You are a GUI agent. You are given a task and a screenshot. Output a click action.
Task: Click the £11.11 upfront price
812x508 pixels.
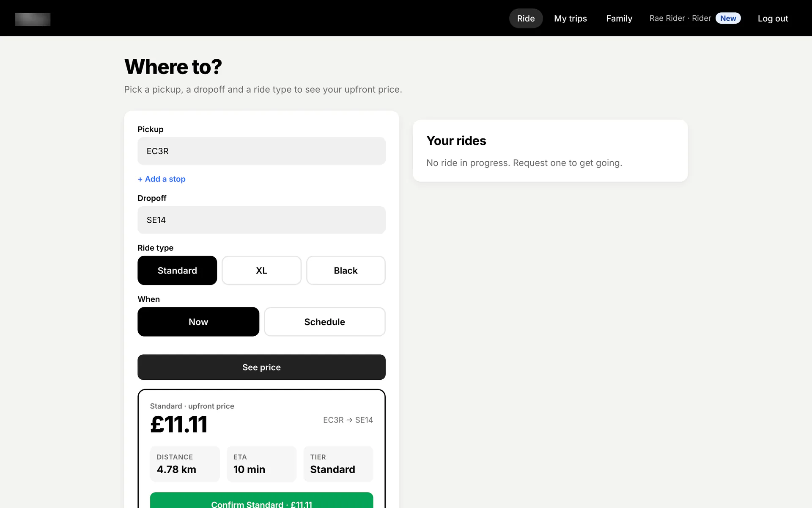pyautogui.click(x=179, y=425)
